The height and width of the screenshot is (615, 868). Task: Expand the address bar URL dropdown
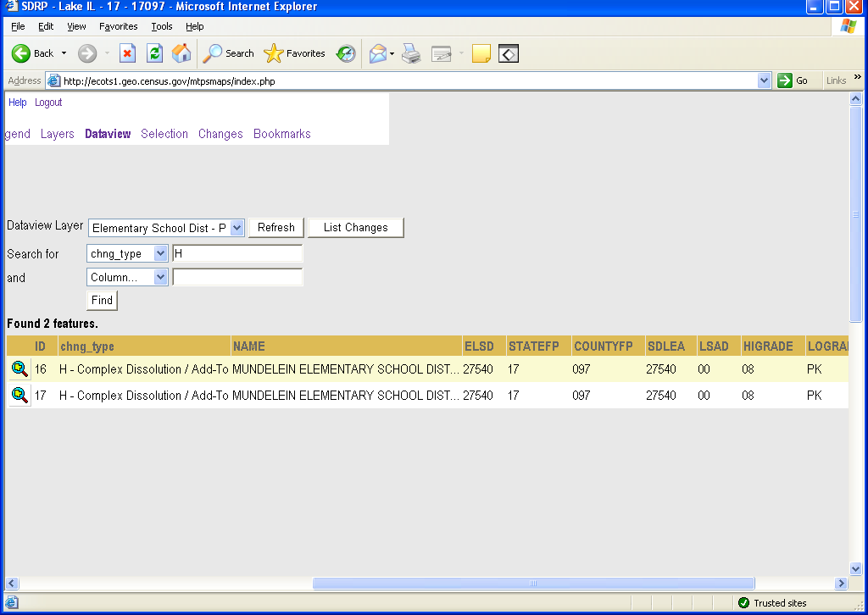[x=764, y=80]
